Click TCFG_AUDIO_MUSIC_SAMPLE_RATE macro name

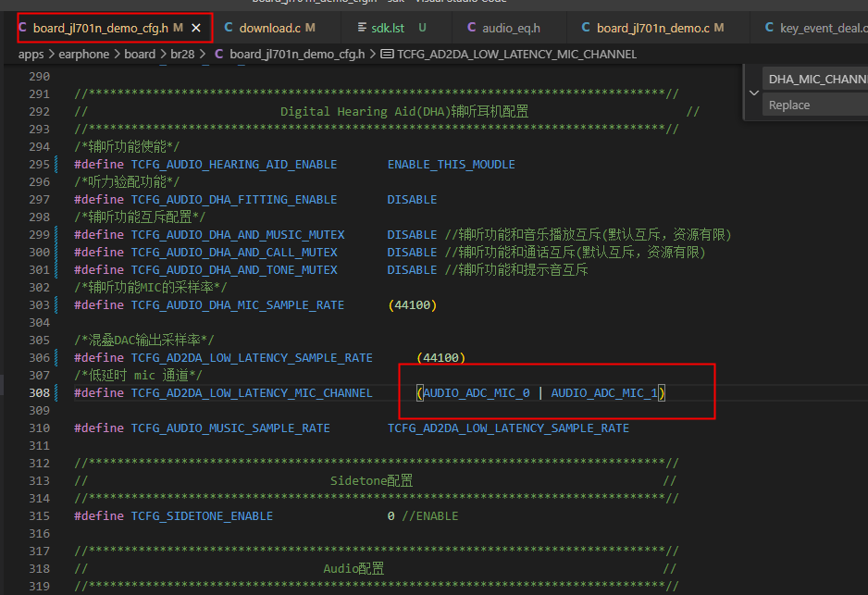click(230, 428)
